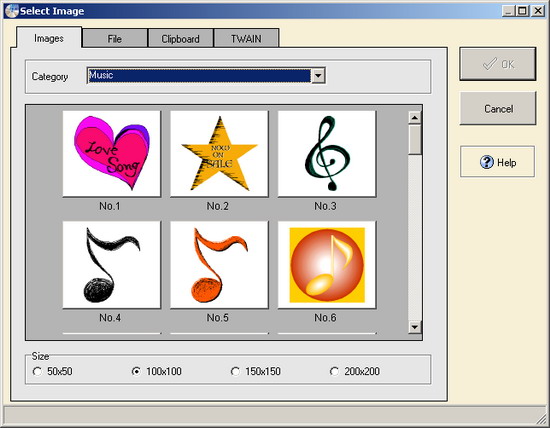The height and width of the screenshot is (428, 550).
Task: Click the scroll up arrow in image list
Action: [415, 118]
